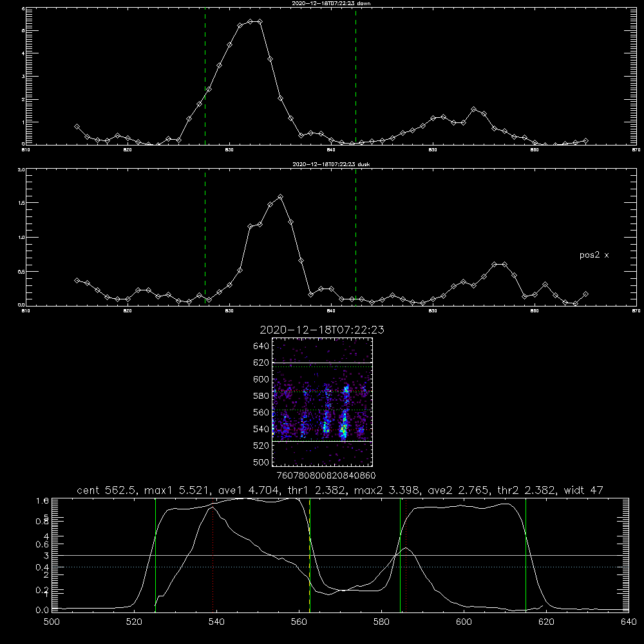Click the 'widt 47' value
Viewport: 644px width, 644px height.
(x=583, y=490)
